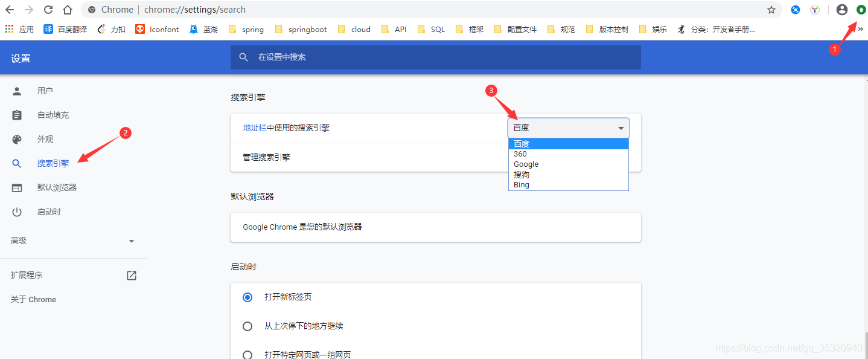This screenshot has width=868, height=359.
Task: Go to the home page icon
Action: click(x=68, y=10)
